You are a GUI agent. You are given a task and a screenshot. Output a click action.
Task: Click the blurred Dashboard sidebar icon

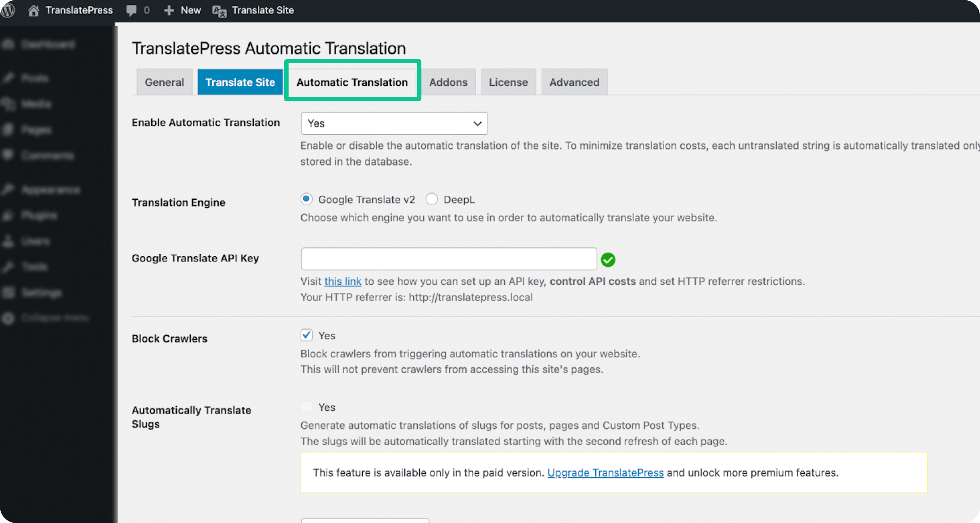click(x=8, y=45)
